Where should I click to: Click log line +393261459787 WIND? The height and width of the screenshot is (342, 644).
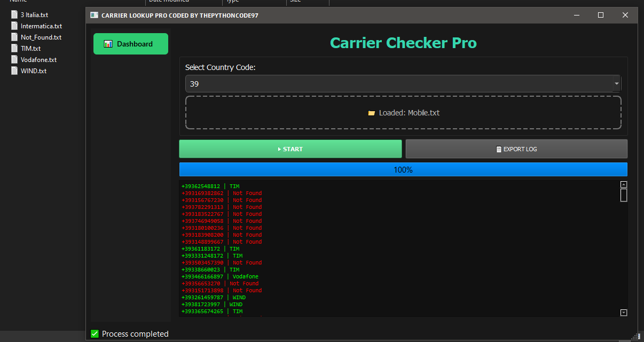point(214,298)
